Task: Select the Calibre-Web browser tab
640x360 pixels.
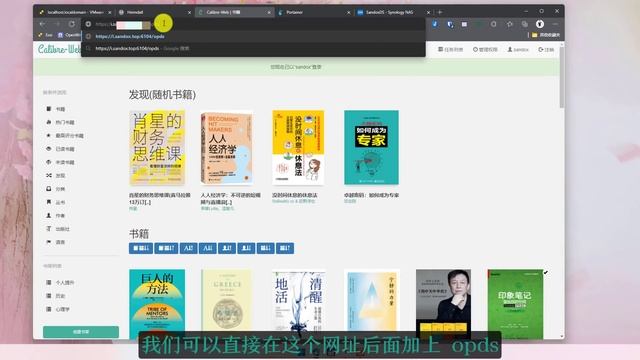Action: click(233, 12)
